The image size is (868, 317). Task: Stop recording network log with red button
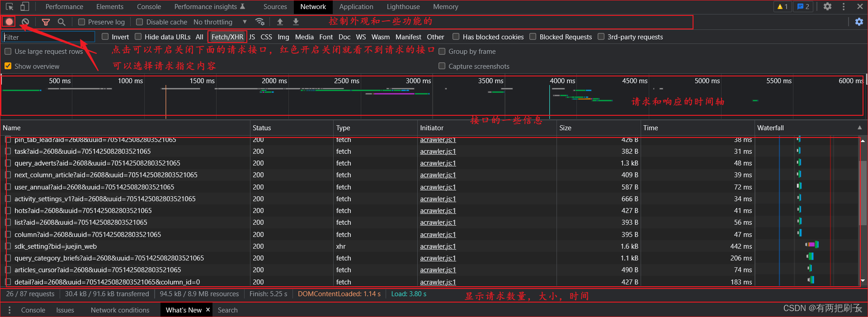9,22
